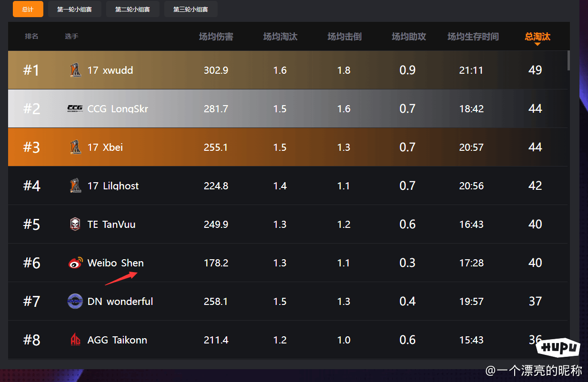
Task: Select player name CCG LongSkr
Action: click(118, 109)
